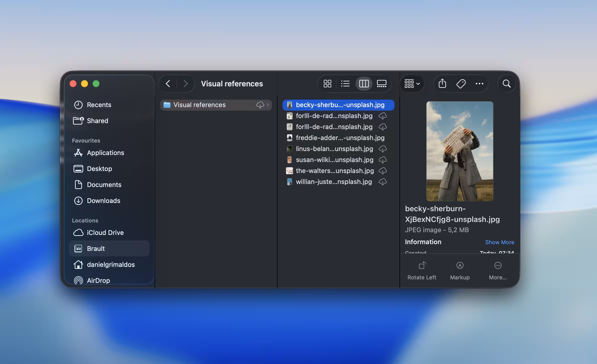Image resolution: width=597 pixels, height=364 pixels.
Task: Click the Brault drive icon
Action: pyautogui.click(x=78, y=249)
